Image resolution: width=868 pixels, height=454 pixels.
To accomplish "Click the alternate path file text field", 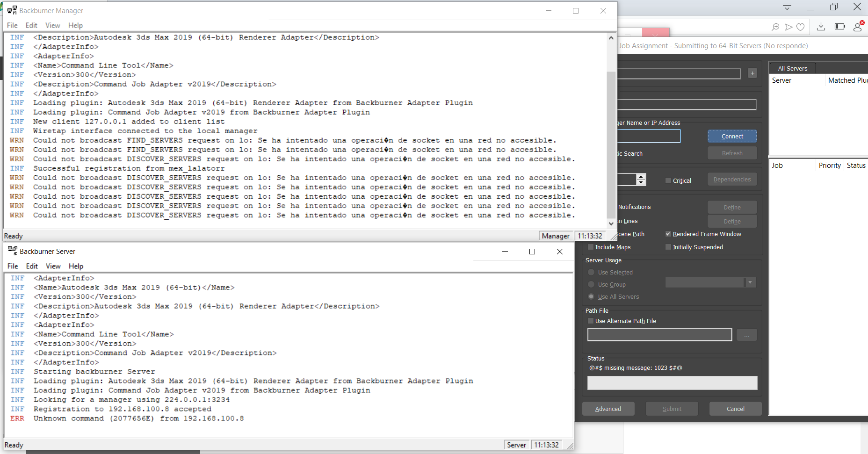I will pyautogui.click(x=659, y=335).
